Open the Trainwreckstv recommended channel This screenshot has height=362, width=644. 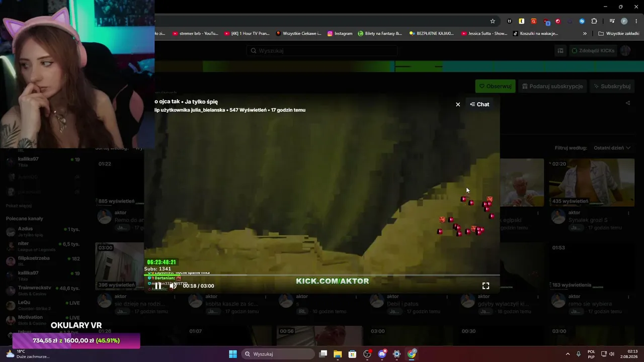(42, 291)
